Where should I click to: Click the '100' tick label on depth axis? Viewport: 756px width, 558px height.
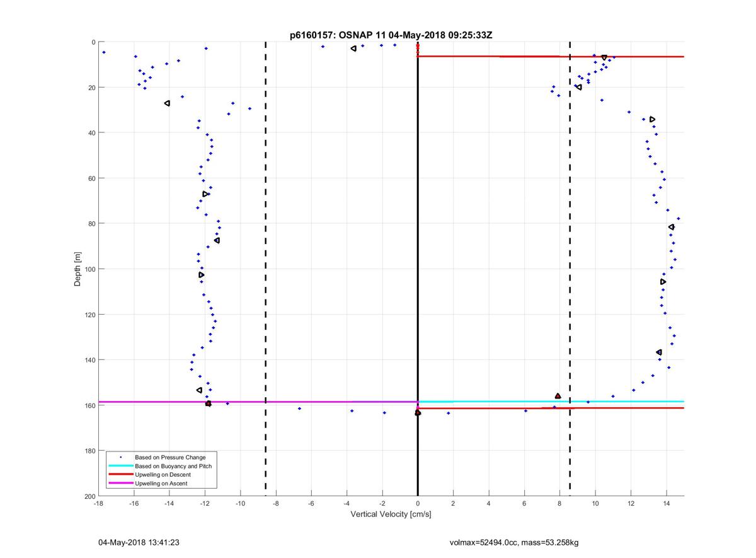pyautogui.click(x=89, y=269)
